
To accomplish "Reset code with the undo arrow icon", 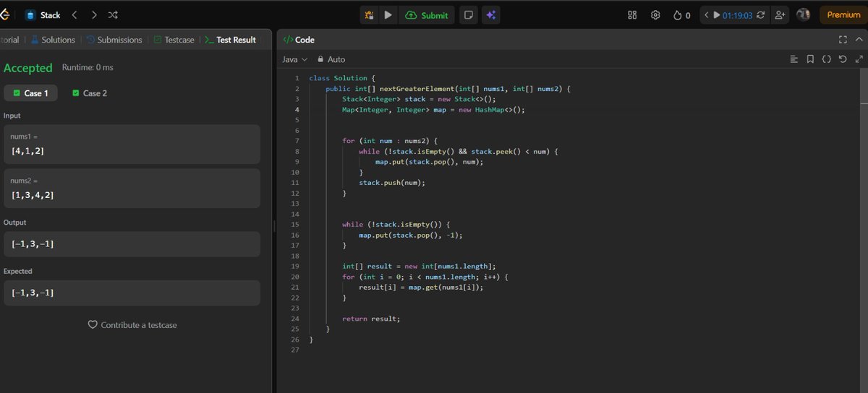I will (x=843, y=59).
